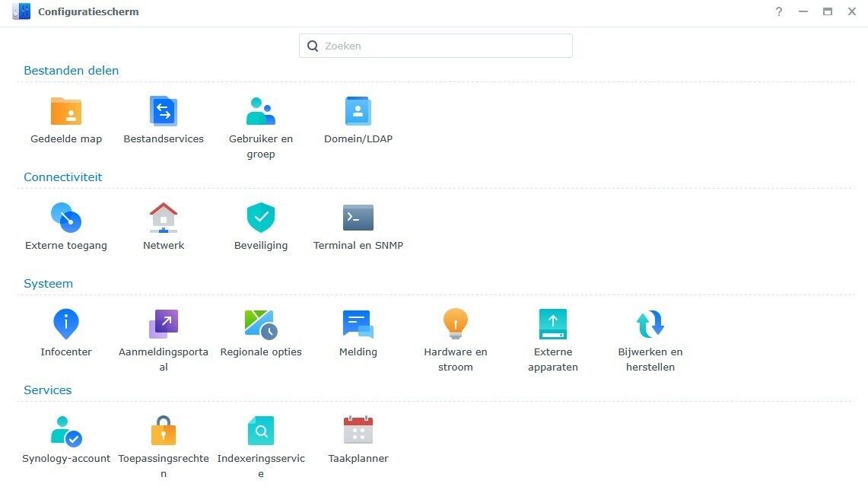
Task: Open the Infocenter icon
Action: pos(66,324)
